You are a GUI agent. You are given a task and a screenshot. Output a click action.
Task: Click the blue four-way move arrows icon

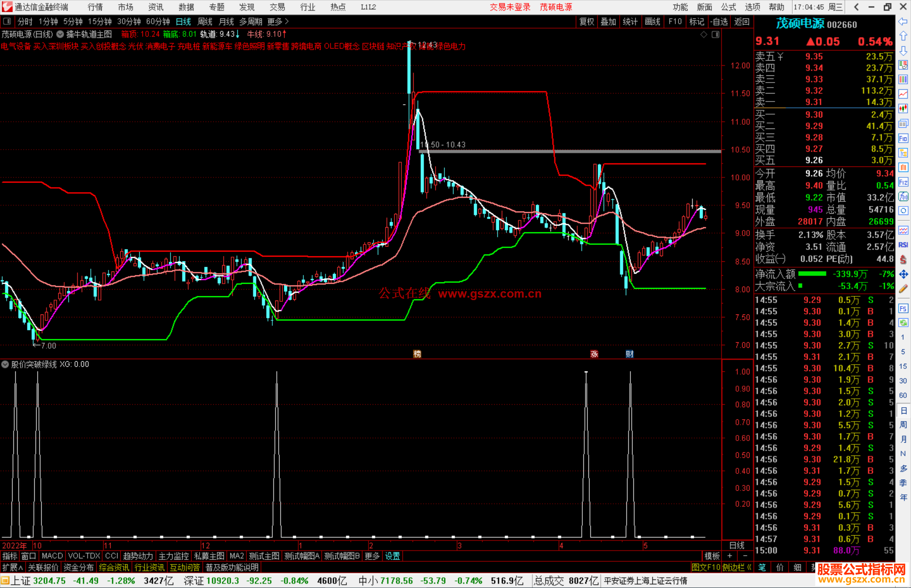click(903, 274)
